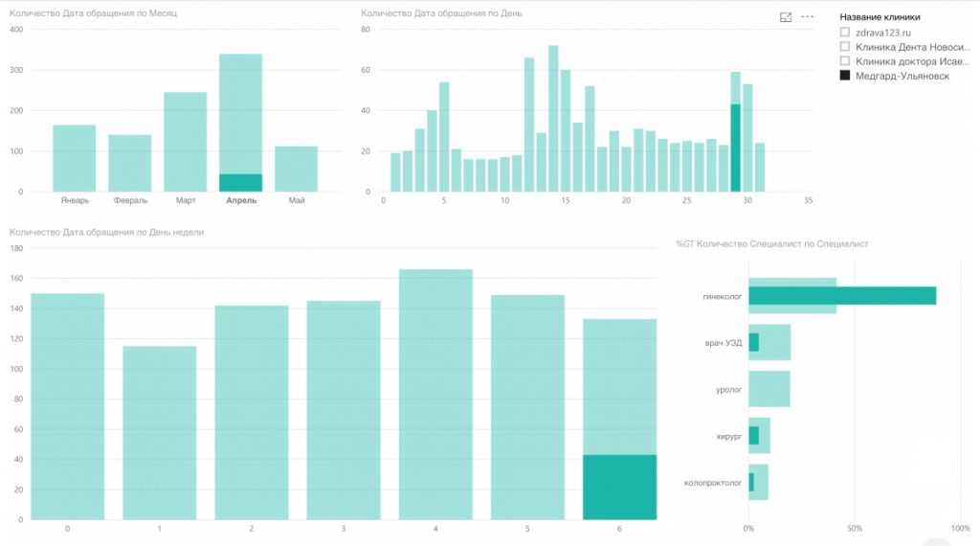Image resolution: width=980 pixels, height=546 pixels.
Task: Click the light upper part of weekday bar 6
Action: click(x=619, y=387)
